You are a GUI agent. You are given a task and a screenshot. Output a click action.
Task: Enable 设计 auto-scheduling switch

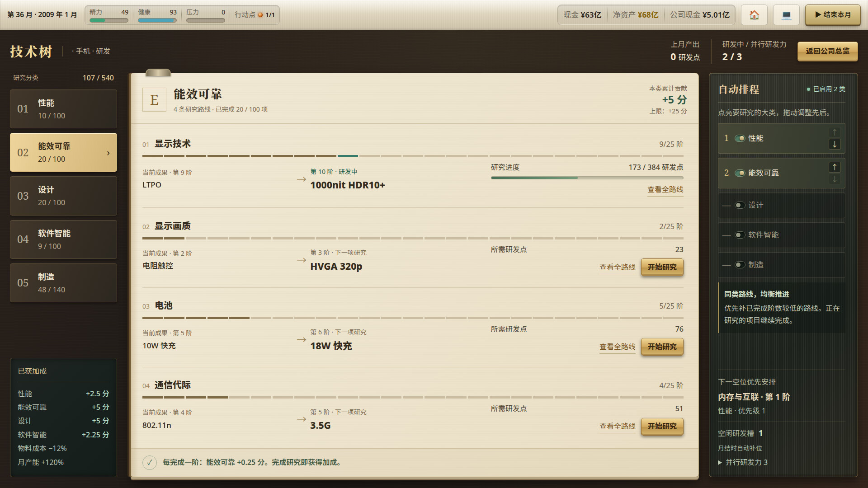(740, 205)
